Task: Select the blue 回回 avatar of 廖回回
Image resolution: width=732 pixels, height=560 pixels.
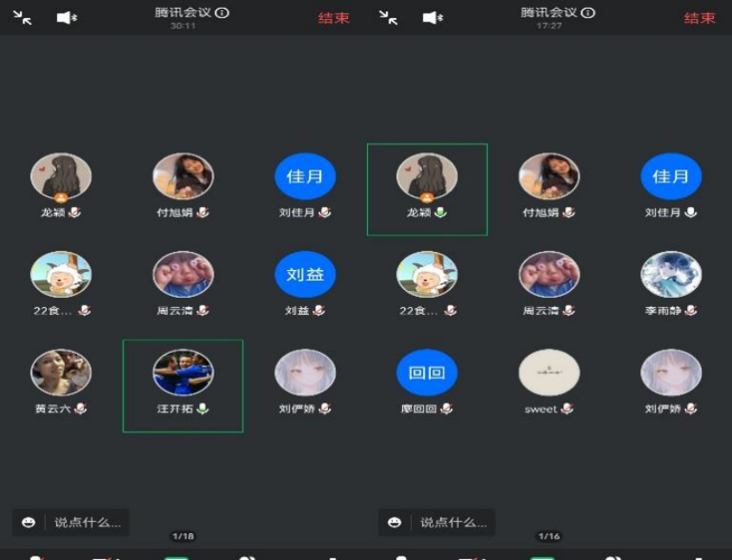Action: click(x=427, y=372)
